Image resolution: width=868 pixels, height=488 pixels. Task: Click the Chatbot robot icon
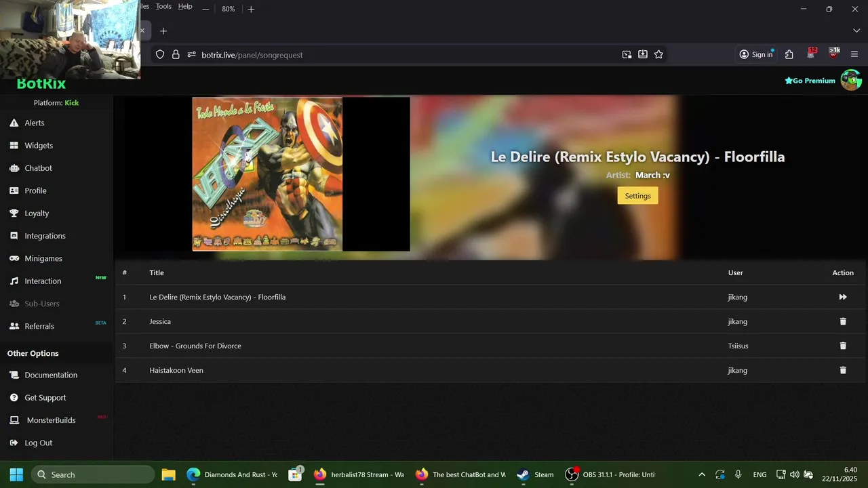tap(14, 168)
